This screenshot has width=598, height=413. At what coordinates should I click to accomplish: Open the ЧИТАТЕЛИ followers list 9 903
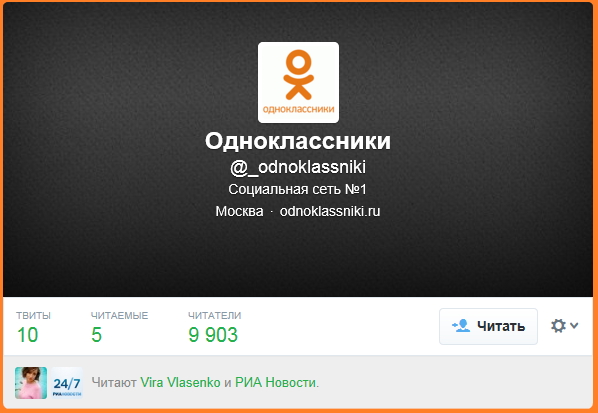(214, 328)
